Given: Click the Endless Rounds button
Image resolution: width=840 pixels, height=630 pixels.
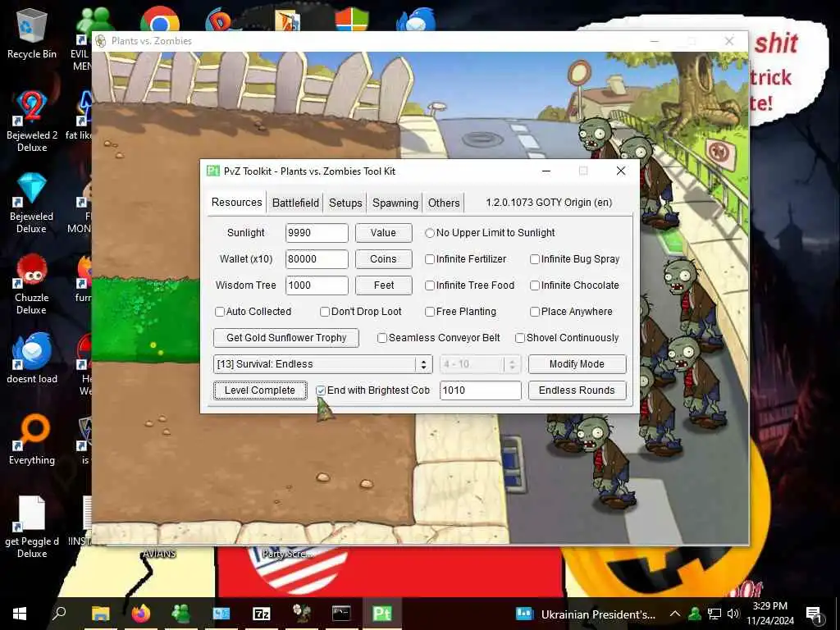Looking at the screenshot, I should [577, 390].
